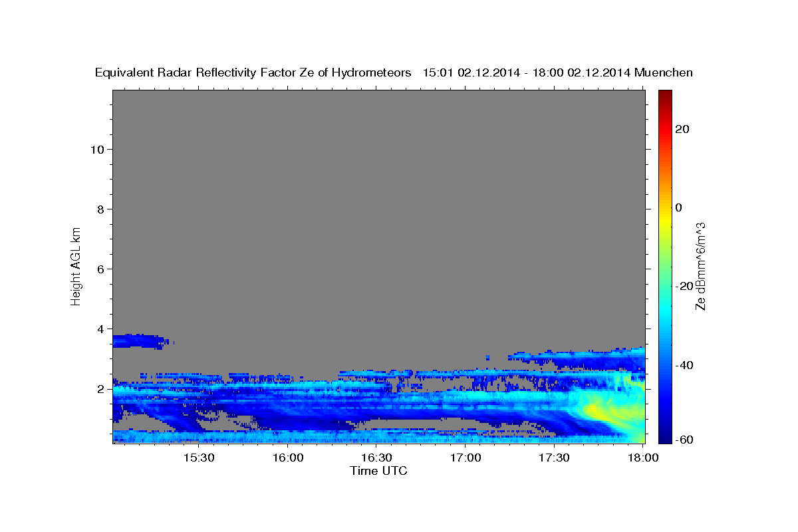Click the 'Time UTC' axis label
The height and width of the screenshot is (532, 798).
[x=378, y=471]
